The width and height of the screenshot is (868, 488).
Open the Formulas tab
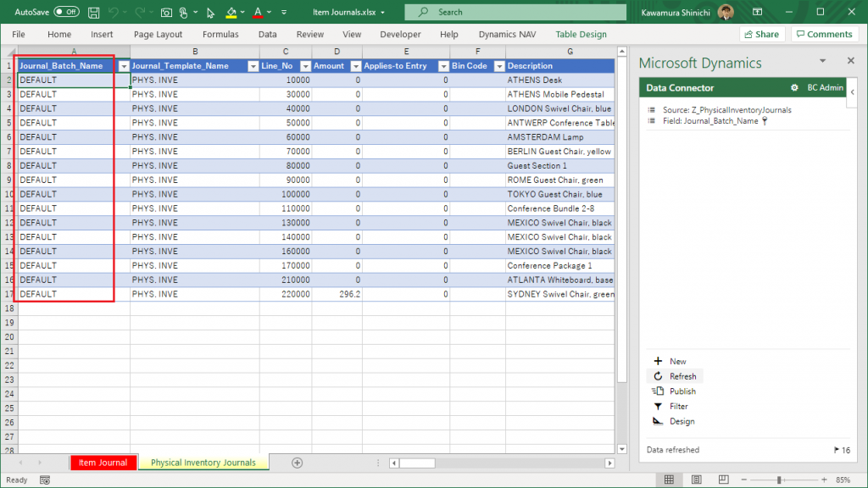220,34
